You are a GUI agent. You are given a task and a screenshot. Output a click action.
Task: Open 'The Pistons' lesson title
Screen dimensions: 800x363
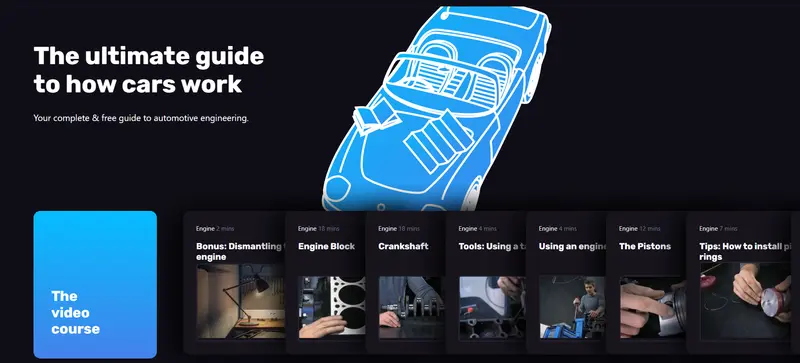tap(645, 246)
